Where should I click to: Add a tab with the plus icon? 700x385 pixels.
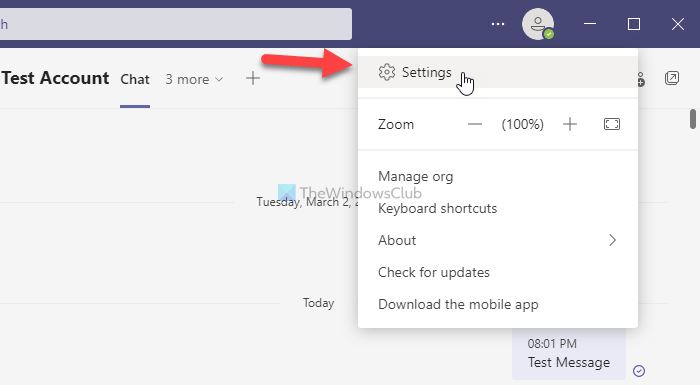[x=253, y=79]
